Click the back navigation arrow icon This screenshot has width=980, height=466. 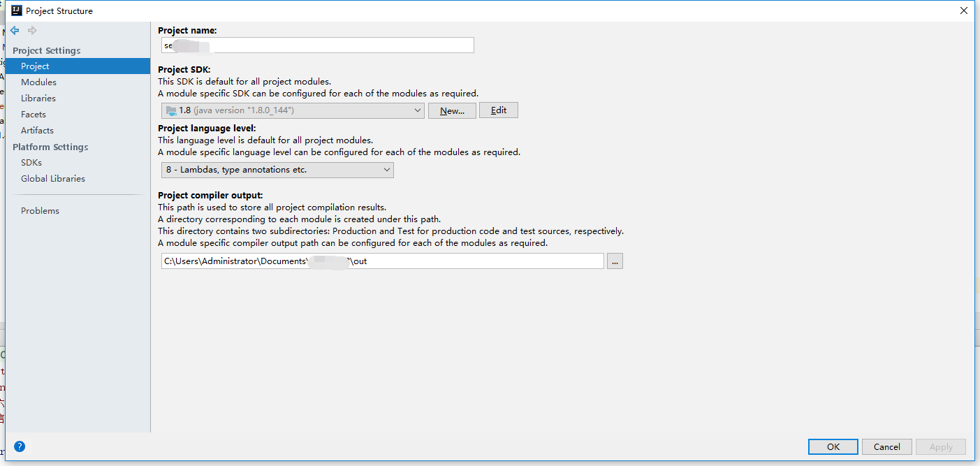click(15, 31)
